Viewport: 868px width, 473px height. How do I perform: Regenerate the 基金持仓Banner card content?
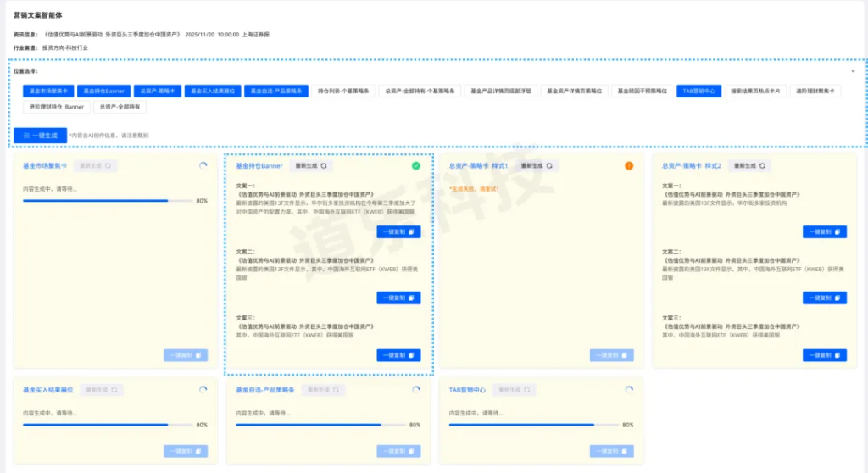(310, 166)
